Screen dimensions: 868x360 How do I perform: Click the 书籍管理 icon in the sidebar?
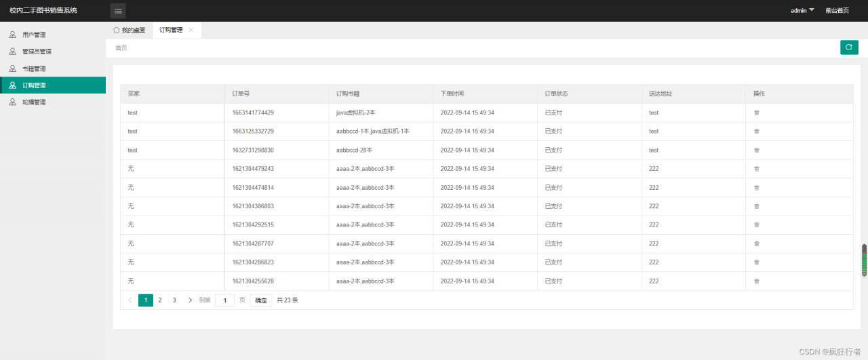pos(12,68)
